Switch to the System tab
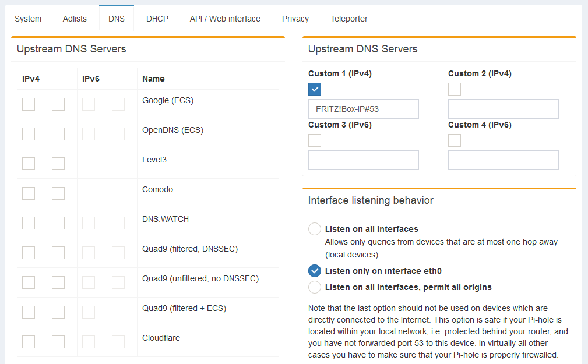This screenshot has height=364, width=588. (28, 19)
